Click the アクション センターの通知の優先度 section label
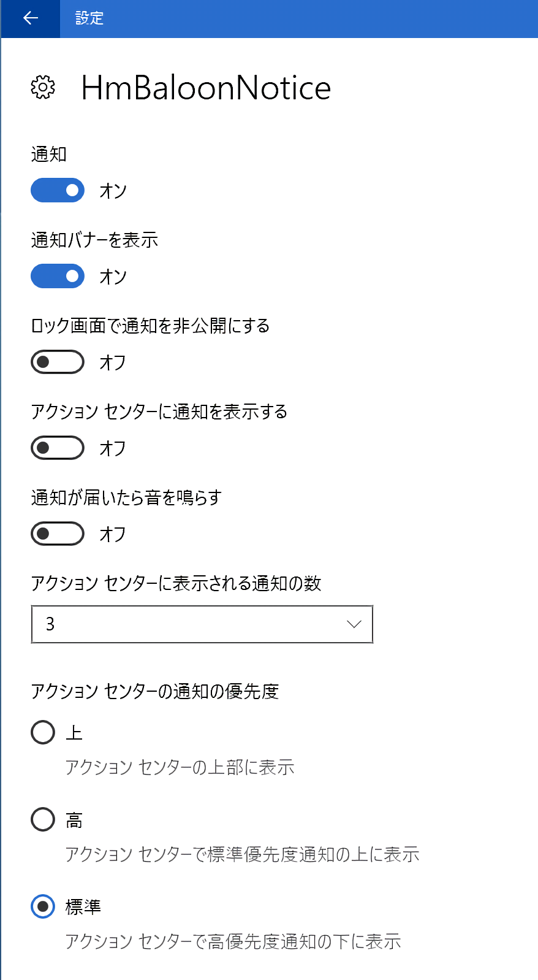 point(155,691)
